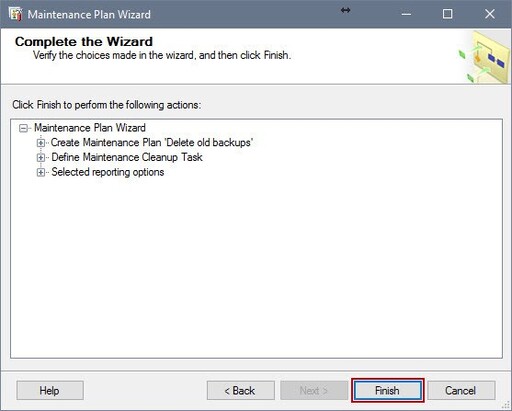The width and height of the screenshot is (512, 411).
Task: Maximize the wizard window
Action: coord(447,14)
